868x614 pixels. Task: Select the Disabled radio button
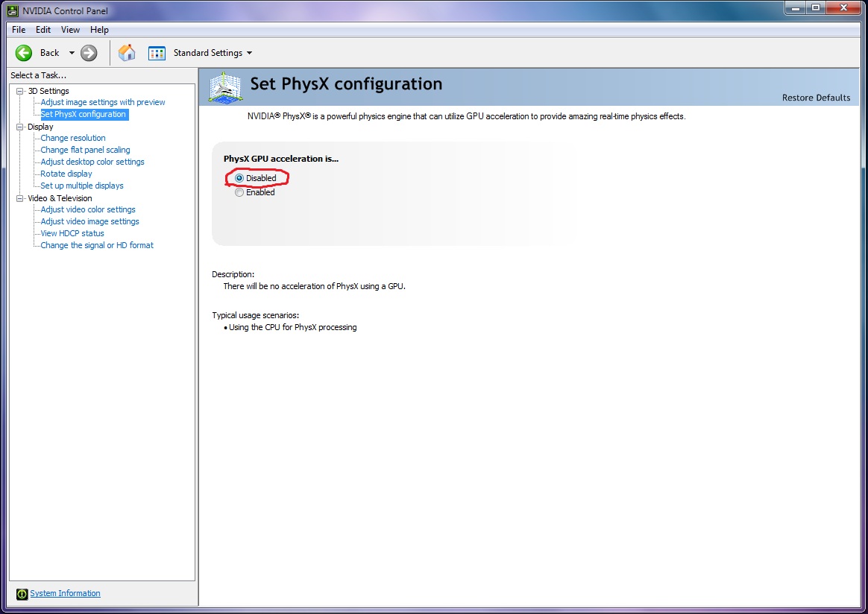239,178
